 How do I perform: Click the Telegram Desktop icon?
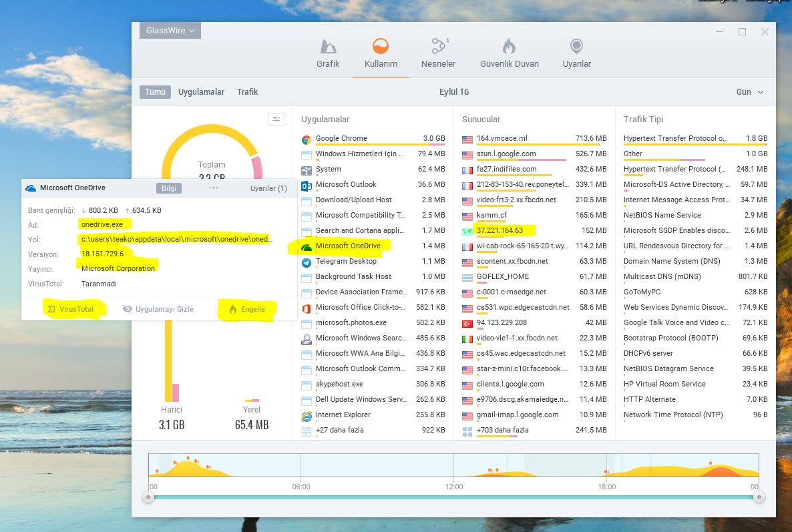tap(306, 262)
